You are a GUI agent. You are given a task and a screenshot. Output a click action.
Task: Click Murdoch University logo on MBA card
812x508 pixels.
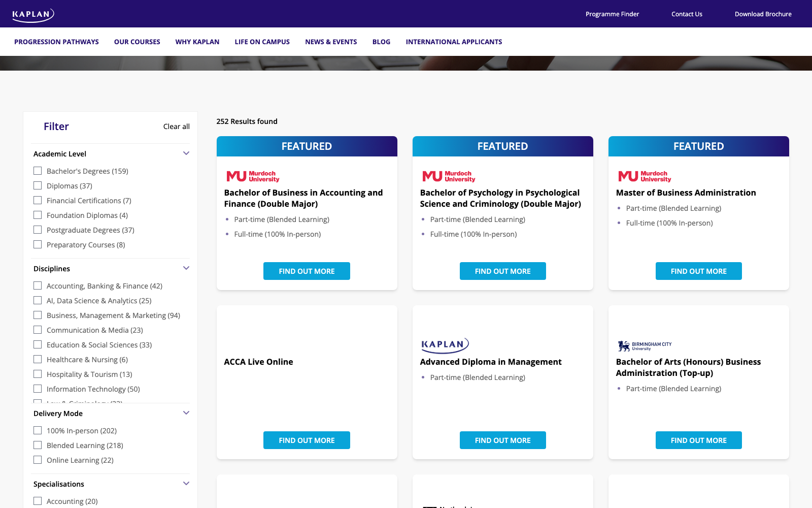645,176
